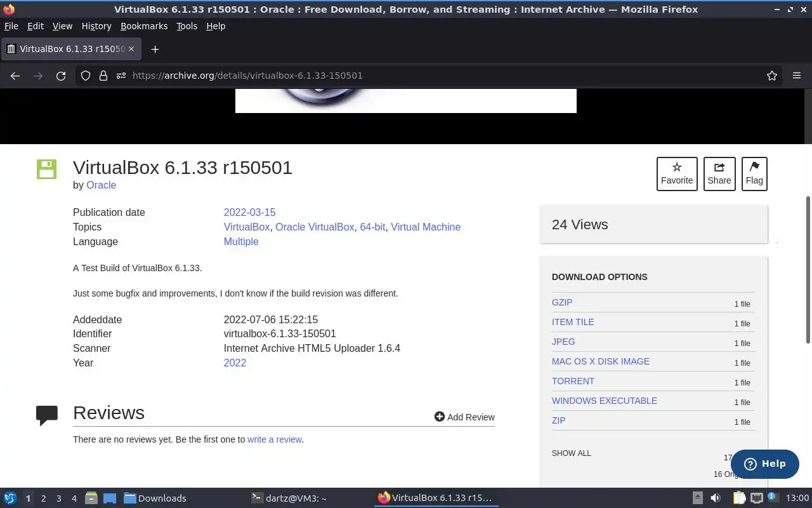Open the permissions icon in the address bar
812x508 pixels.
tap(121, 76)
